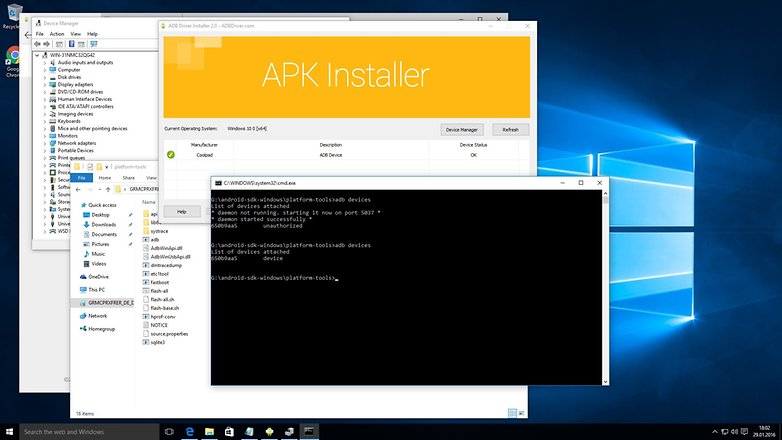Image resolution: width=782 pixels, height=440 pixels.
Task: Click the Help icon in Device Manager toolbar
Action: click(71, 44)
